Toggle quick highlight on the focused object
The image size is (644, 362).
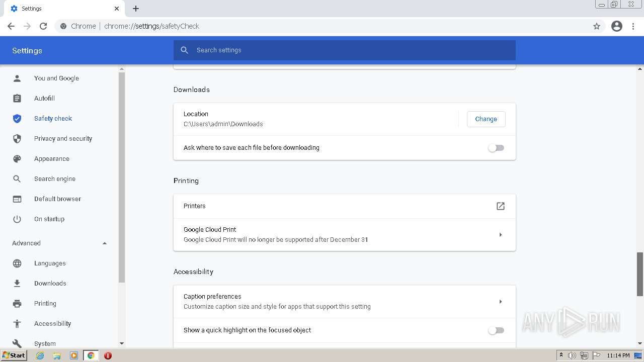[x=496, y=330]
